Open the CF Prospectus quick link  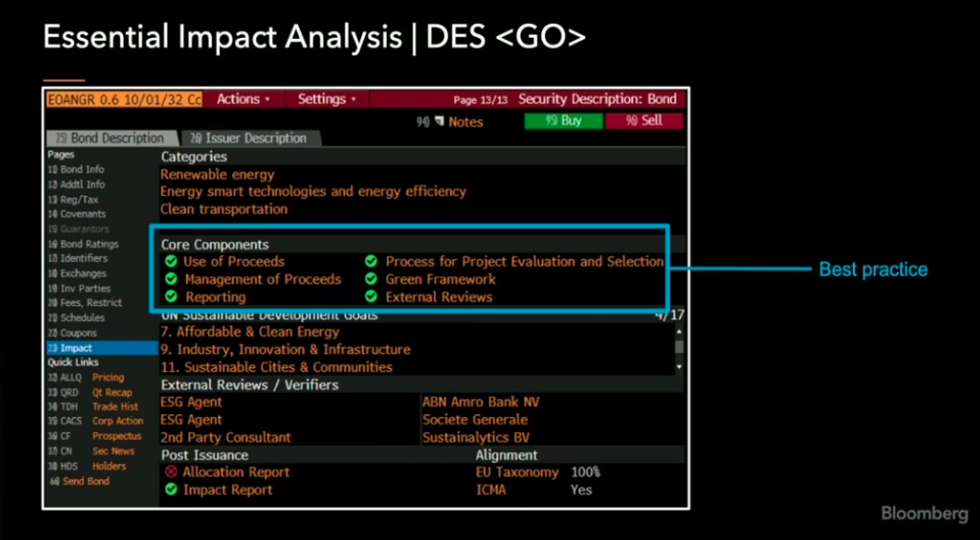[94, 436]
